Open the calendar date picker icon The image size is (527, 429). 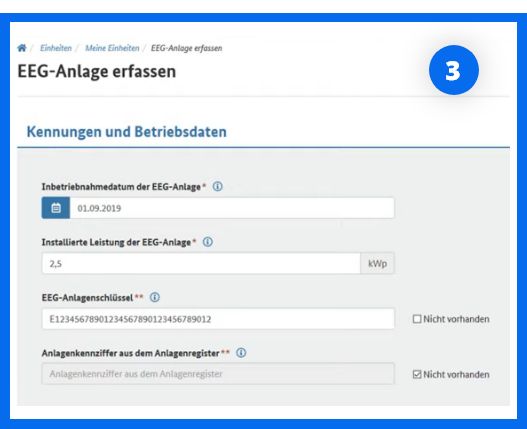pyautogui.click(x=56, y=208)
